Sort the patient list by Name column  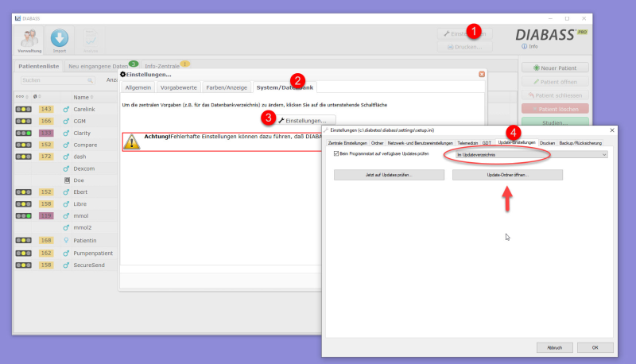[x=82, y=97]
